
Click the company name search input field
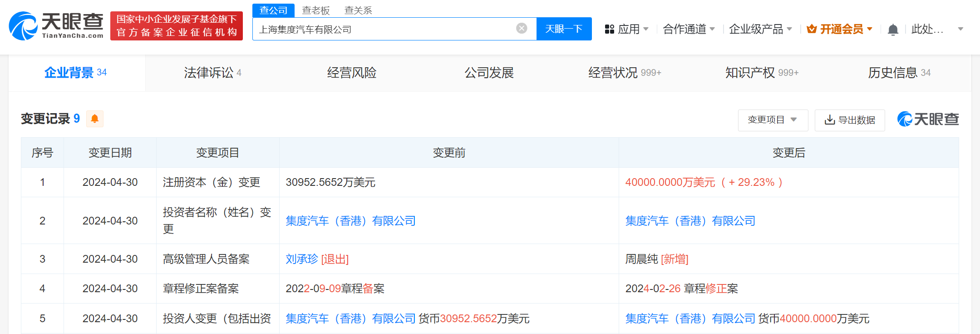pyautogui.click(x=386, y=30)
